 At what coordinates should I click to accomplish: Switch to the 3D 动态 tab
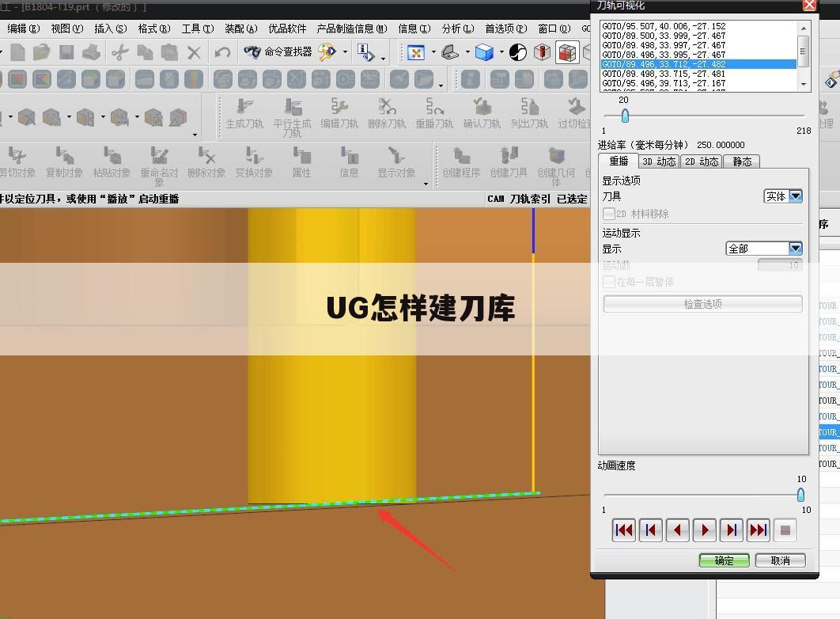[659, 160]
